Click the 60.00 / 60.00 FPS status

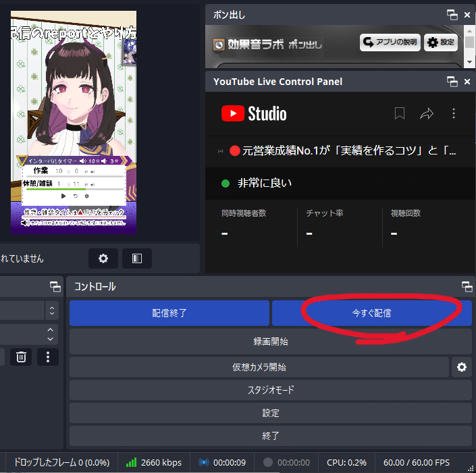tap(417, 462)
